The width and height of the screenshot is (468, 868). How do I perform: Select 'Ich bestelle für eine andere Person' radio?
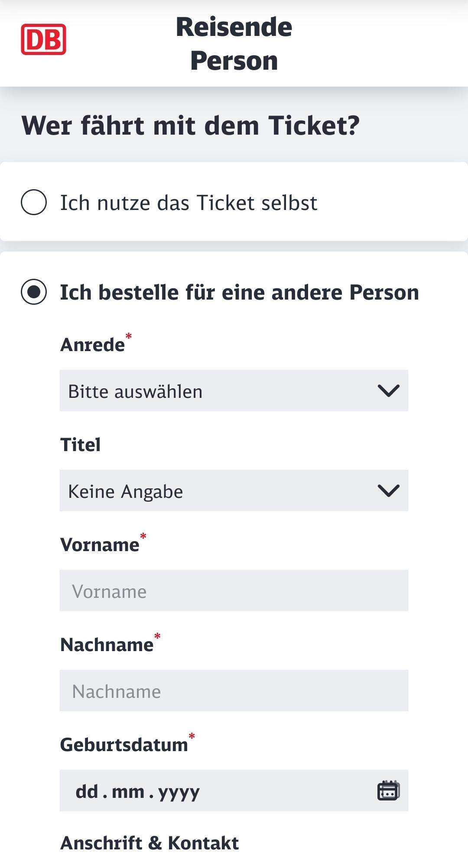(x=34, y=292)
